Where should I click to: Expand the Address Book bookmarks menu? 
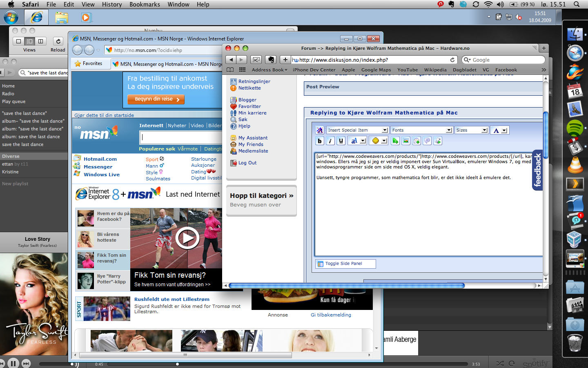[269, 70]
